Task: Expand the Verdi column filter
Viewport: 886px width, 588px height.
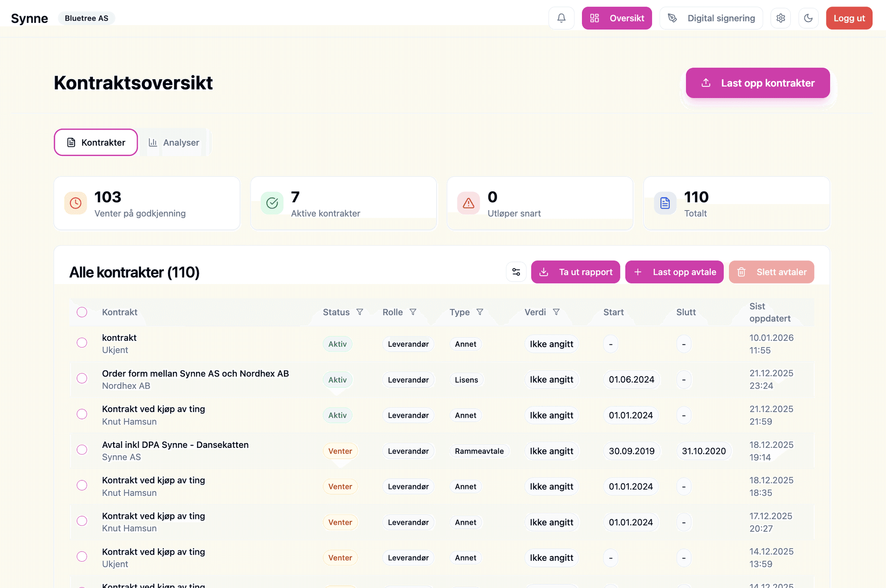Action: tap(556, 312)
